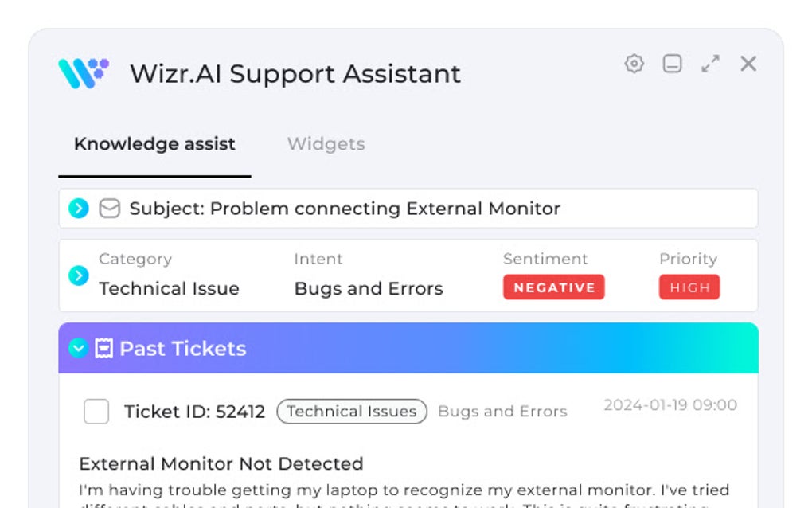Switch to the Widgets tab
The height and width of the screenshot is (508, 812).
pyautogui.click(x=326, y=144)
